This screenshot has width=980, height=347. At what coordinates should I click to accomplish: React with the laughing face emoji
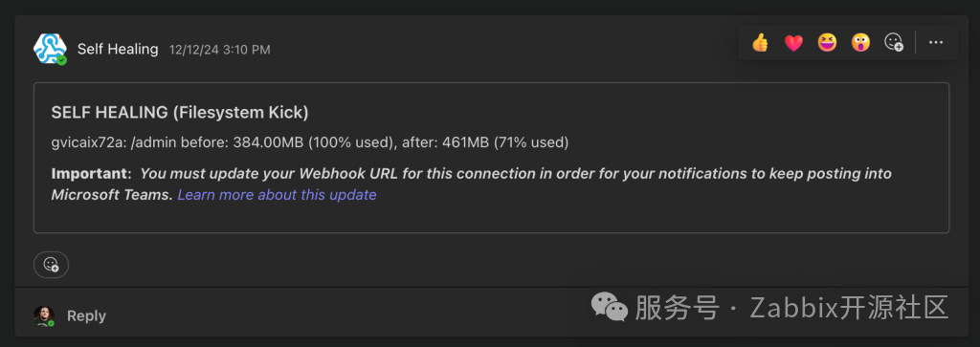pos(827,42)
